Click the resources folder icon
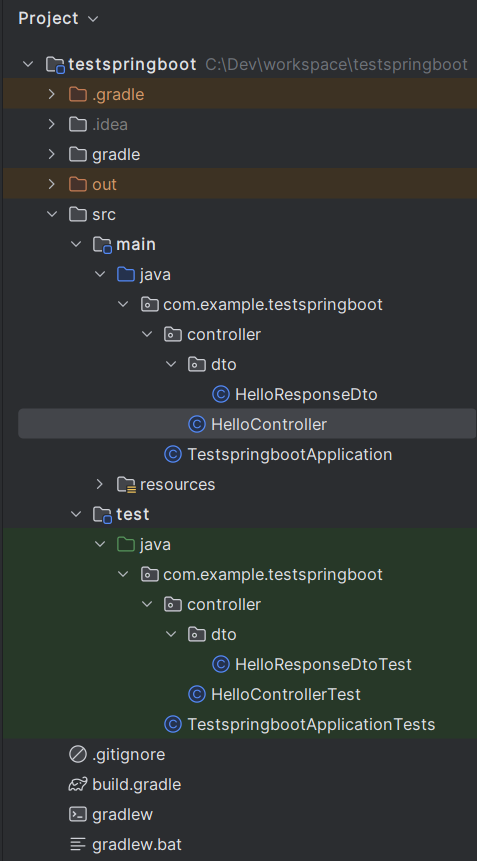 coord(126,484)
